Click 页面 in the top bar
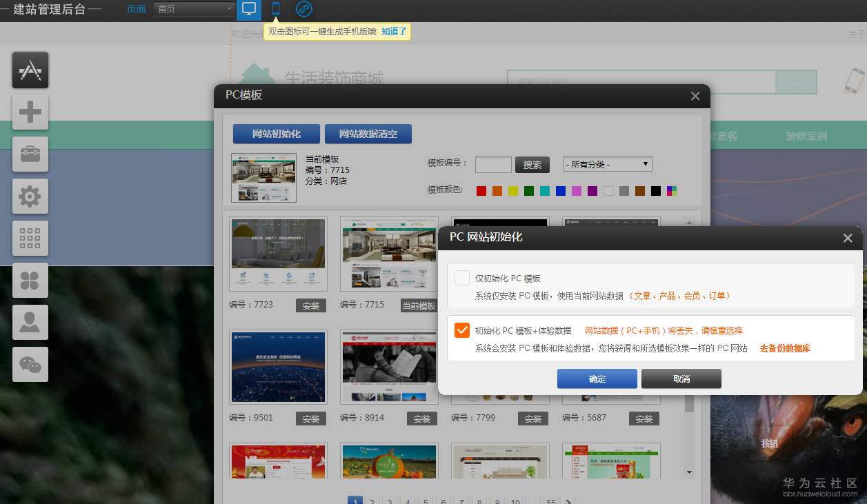 pyautogui.click(x=137, y=9)
